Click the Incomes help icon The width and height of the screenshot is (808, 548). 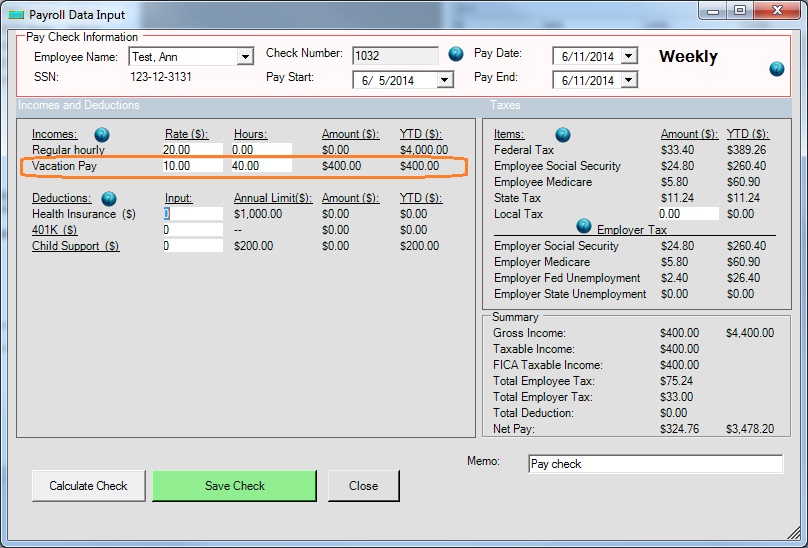[x=102, y=134]
